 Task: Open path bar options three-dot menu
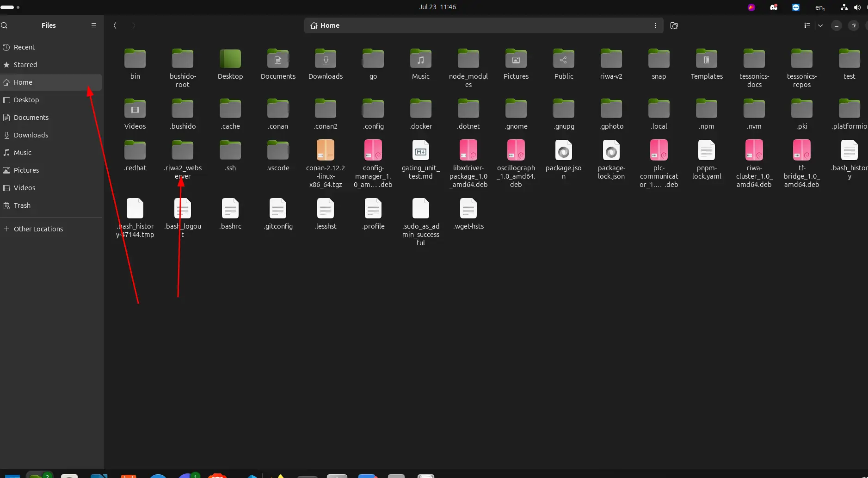655,25
